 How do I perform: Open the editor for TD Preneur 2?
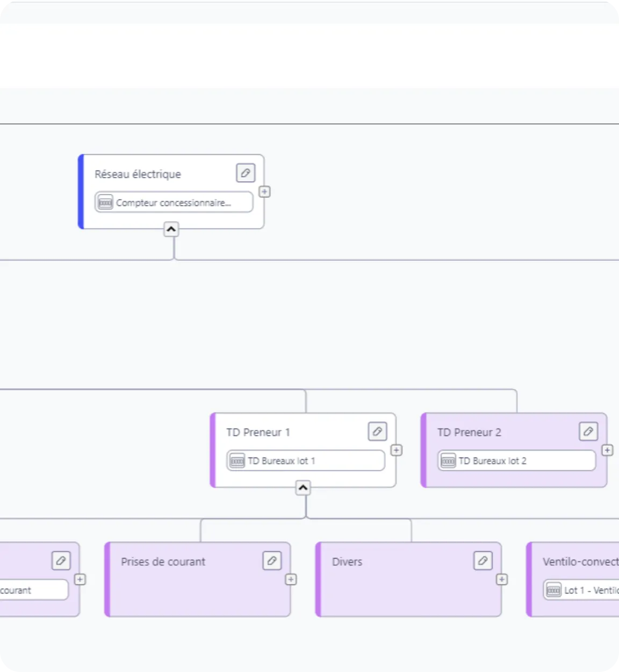pos(588,431)
